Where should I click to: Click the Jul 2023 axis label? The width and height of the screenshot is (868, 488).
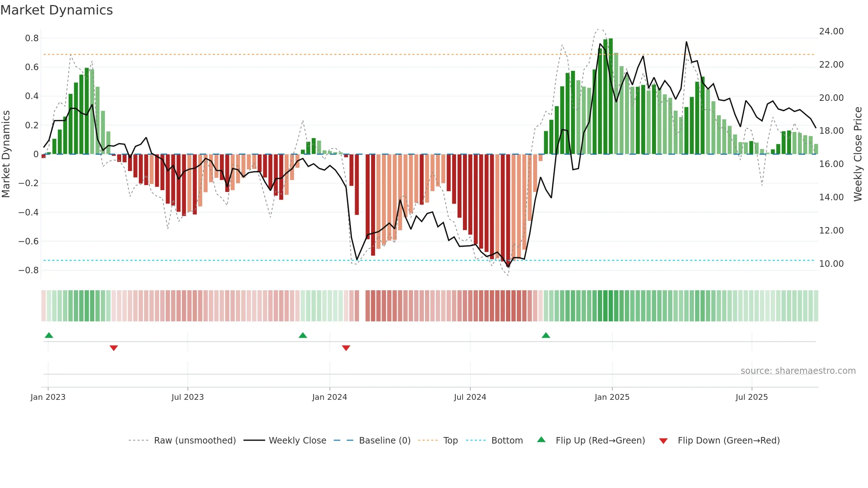(x=188, y=397)
